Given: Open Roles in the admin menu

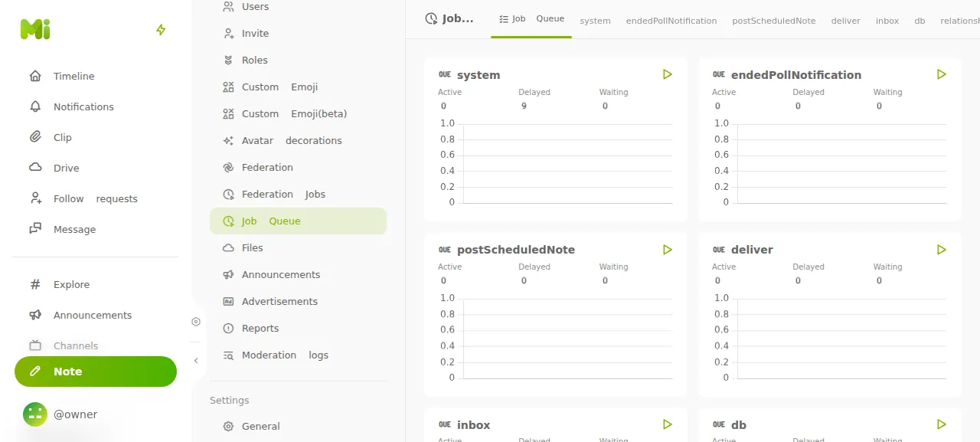Looking at the screenshot, I should coord(298,61).
